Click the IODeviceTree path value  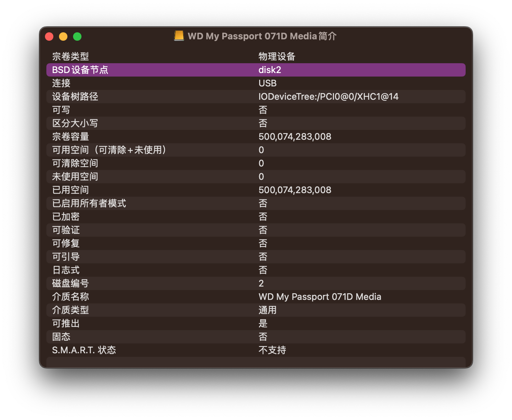(328, 97)
